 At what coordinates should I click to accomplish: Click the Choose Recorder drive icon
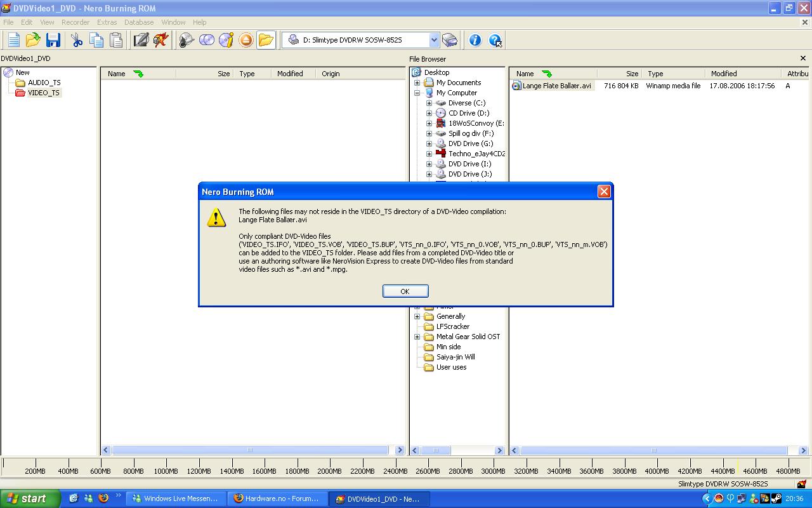click(450, 40)
